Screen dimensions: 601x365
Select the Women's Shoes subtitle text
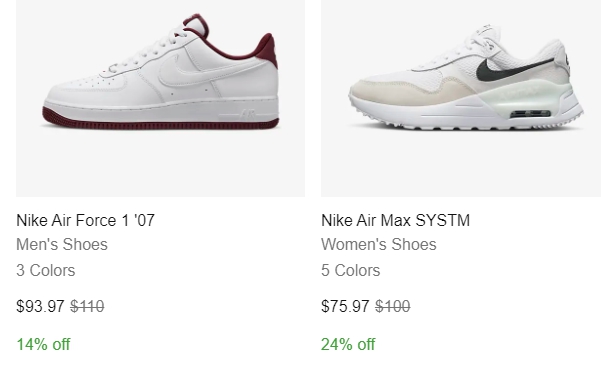[379, 245]
